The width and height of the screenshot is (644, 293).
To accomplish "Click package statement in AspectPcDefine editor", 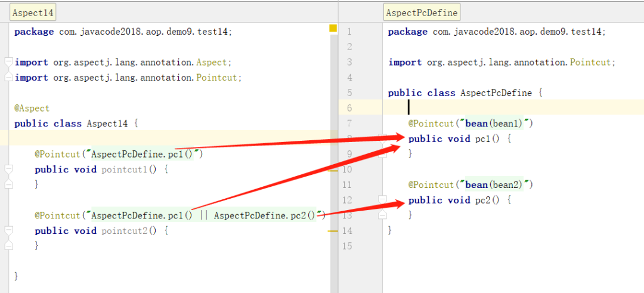I will point(497,32).
